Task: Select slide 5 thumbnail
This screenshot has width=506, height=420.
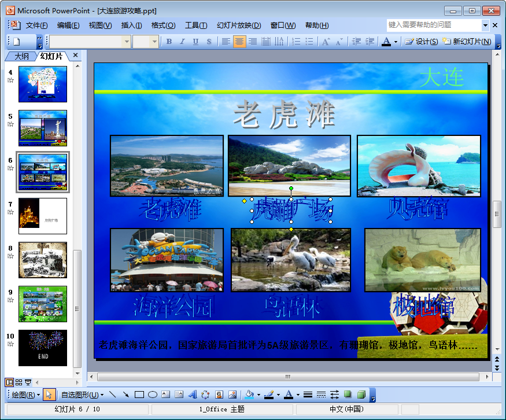Action: point(43,128)
